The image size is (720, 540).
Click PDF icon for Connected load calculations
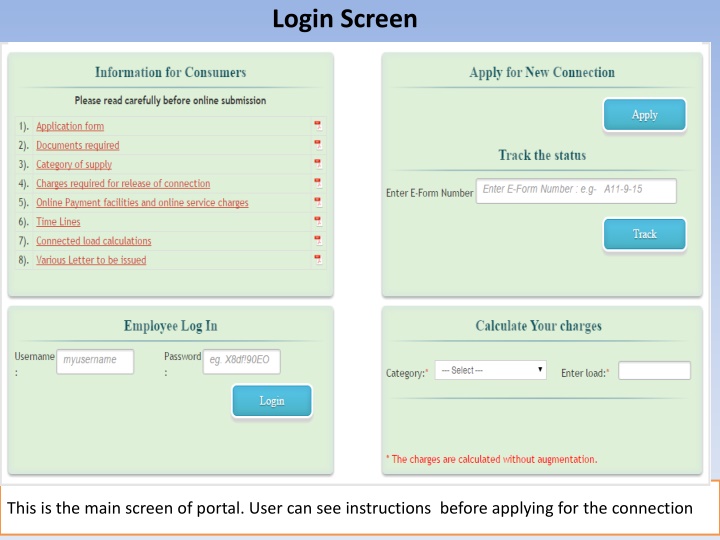[318, 240]
